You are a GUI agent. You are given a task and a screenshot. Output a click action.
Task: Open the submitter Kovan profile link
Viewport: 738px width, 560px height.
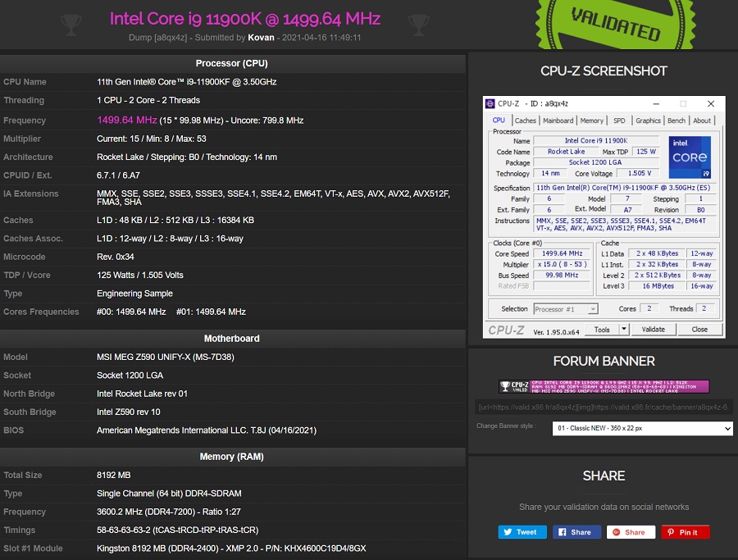[261, 38]
